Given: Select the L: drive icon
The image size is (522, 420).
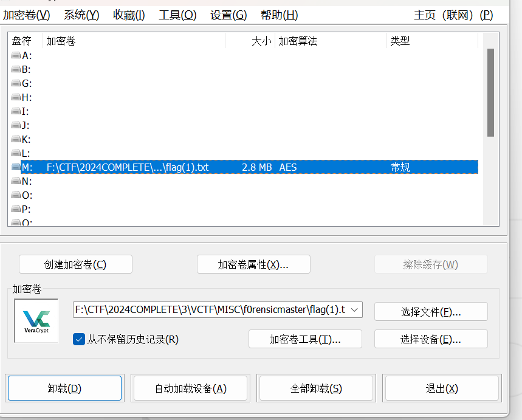Looking at the screenshot, I should [16, 153].
